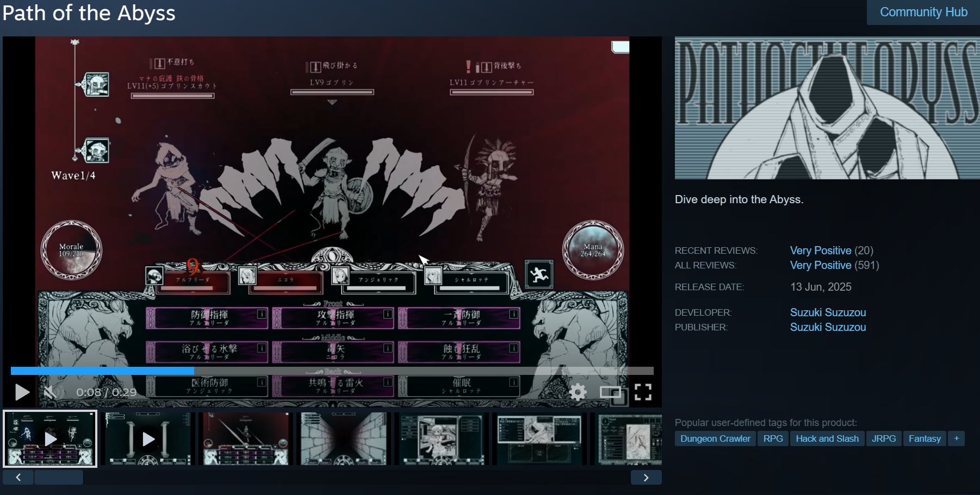
Task: Open Very Positive all reviews link
Action: pos(821,265)
